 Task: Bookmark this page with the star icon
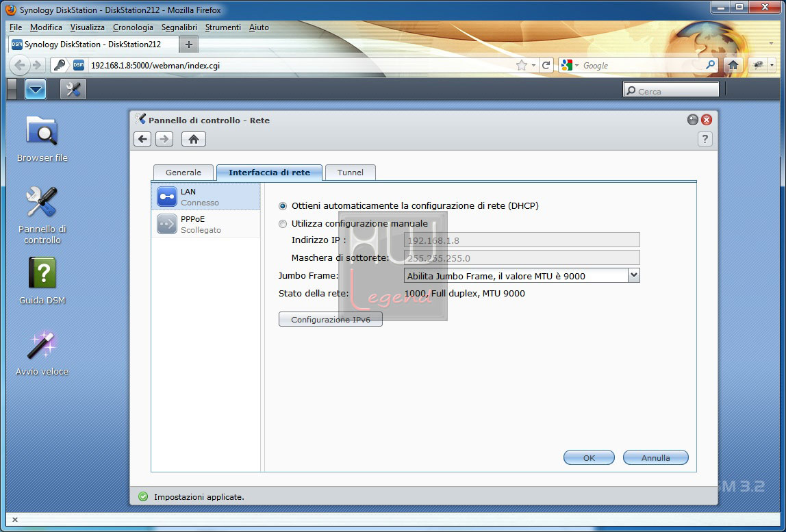[x=522, y=65]
